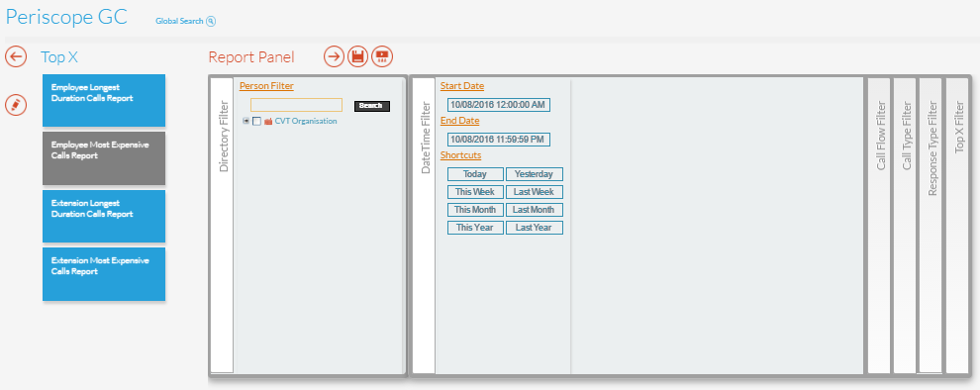Image resolution: width=980 pixels, height=390 pixels.
Task: Click the Start Date value field
Action: click(499, 104)
